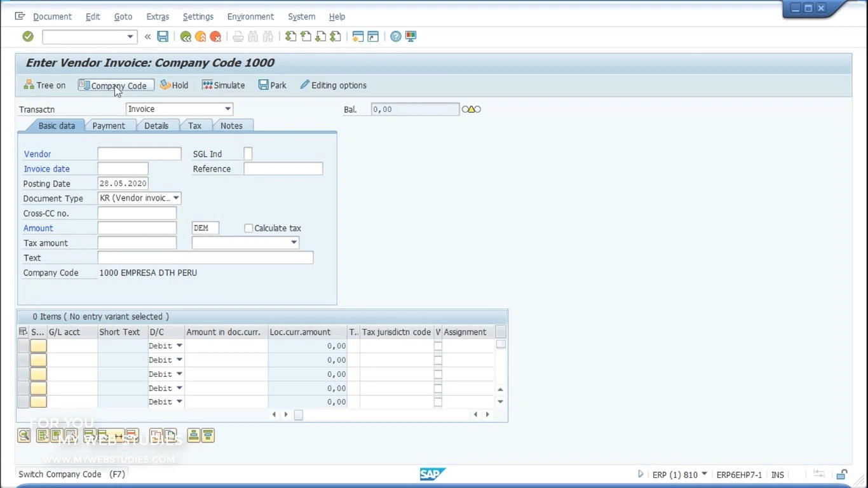Open the Document Type KR dropdown
Screen dimensions: 868x488
pos(176,198)
